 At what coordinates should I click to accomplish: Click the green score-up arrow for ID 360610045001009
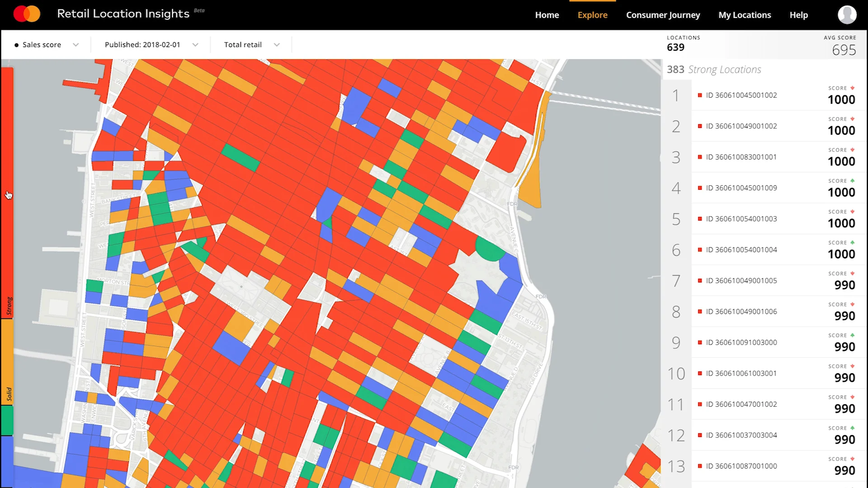coord(852,180)
